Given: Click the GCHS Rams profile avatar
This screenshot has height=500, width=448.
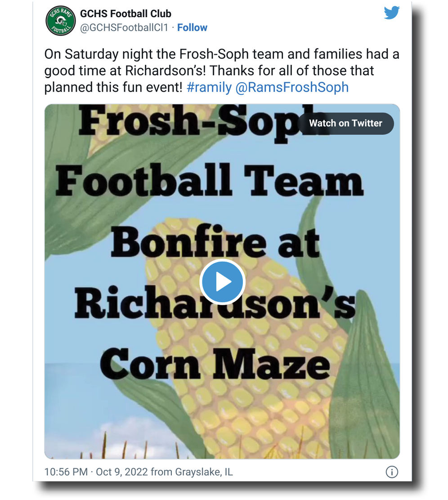Looking at the screenshot, I should (60, 21).
